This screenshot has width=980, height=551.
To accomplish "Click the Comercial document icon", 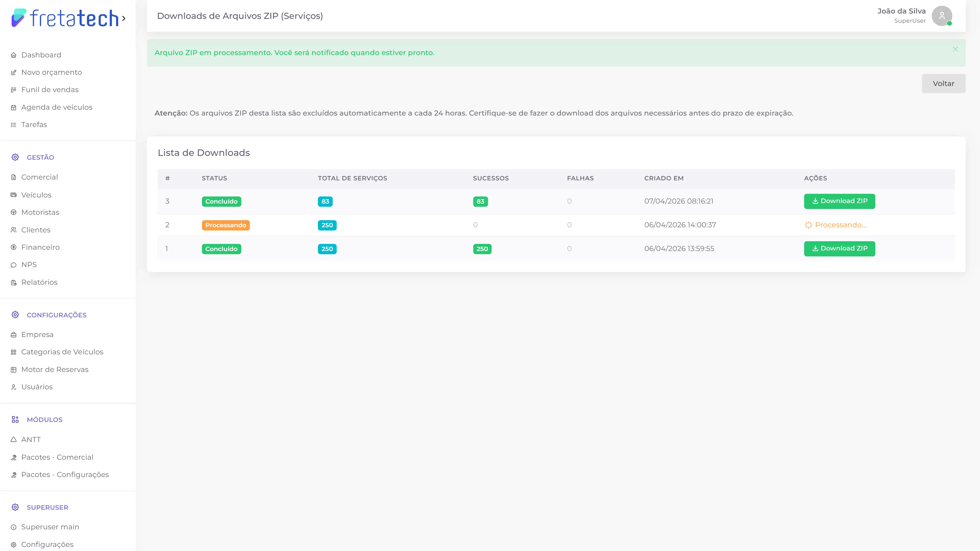I will (x=14, y=177).
